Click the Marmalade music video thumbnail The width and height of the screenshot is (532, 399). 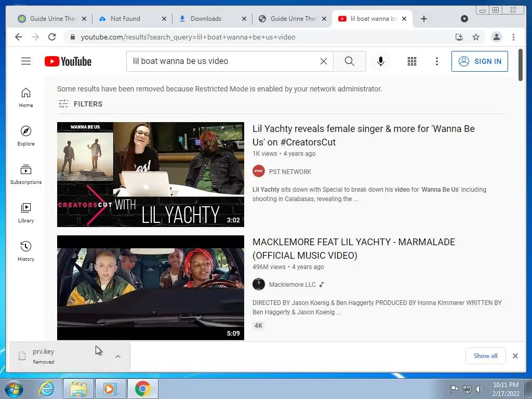coord(150,288)
